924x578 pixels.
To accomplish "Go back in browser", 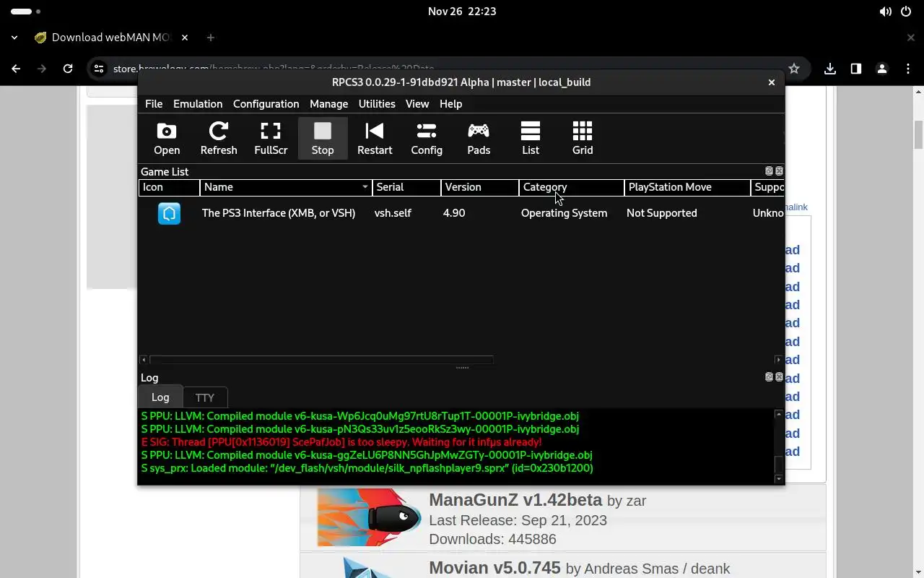I will [x=16, y=69].
